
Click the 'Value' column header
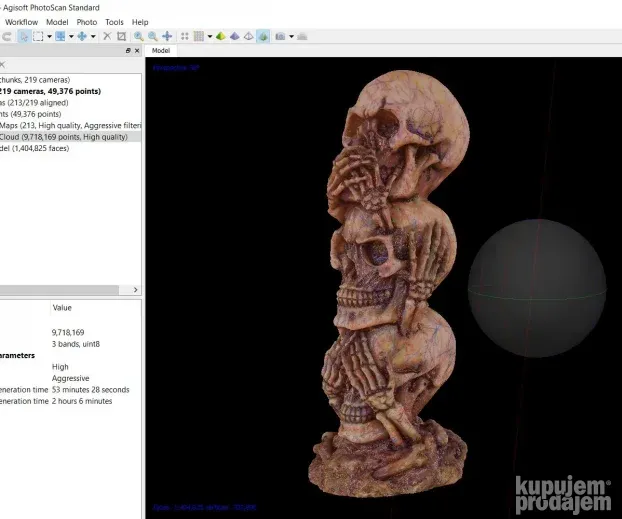click(x=62, y=308)
